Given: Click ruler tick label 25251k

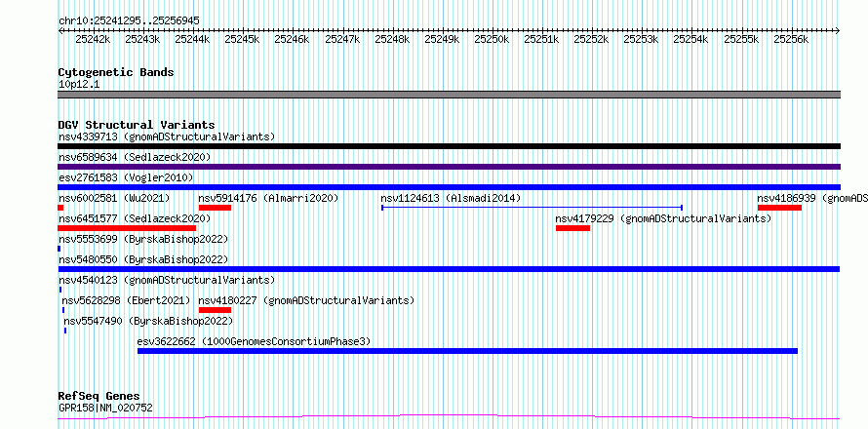Looking at the screenshot, I should tap(542, 39).
